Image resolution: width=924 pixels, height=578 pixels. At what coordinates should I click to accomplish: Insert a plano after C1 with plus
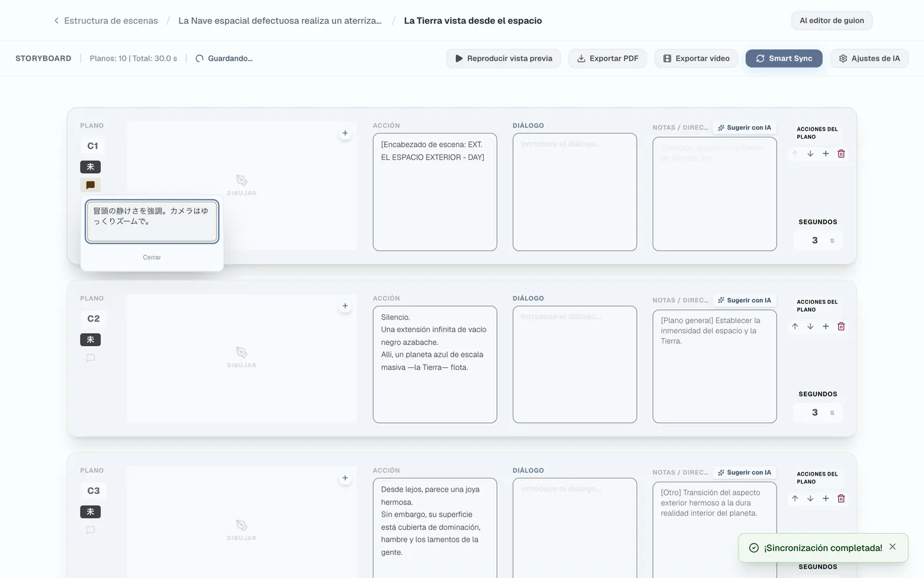tap(826, 153)
